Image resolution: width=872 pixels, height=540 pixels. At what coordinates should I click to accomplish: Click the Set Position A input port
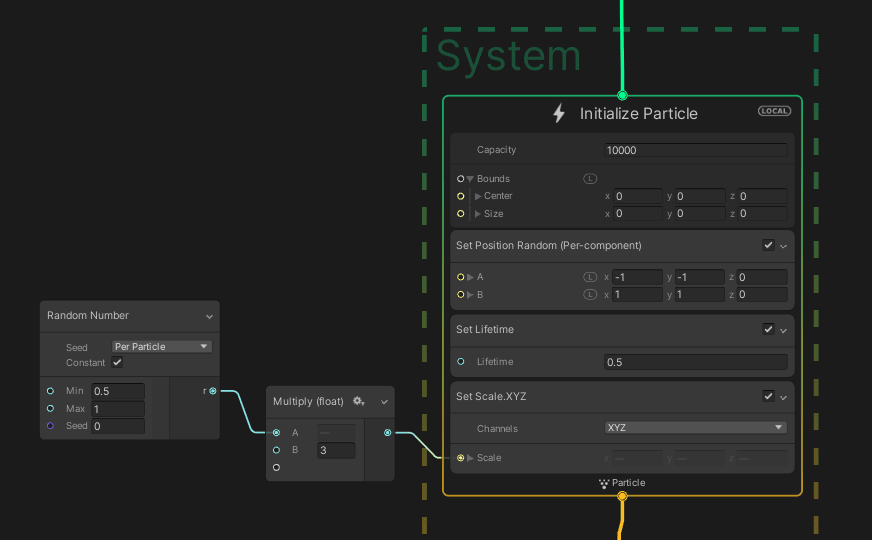(460, 277)
